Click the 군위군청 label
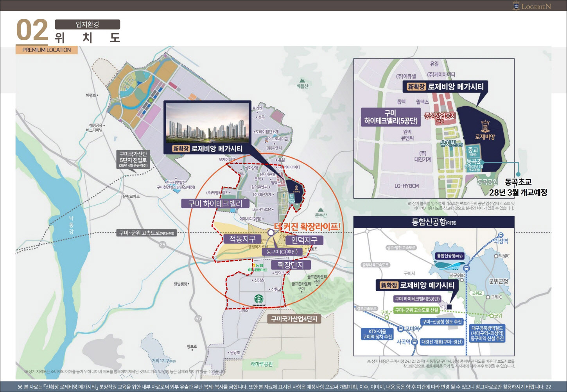This screenshot has width=567, height=392. tap(499, 281)
